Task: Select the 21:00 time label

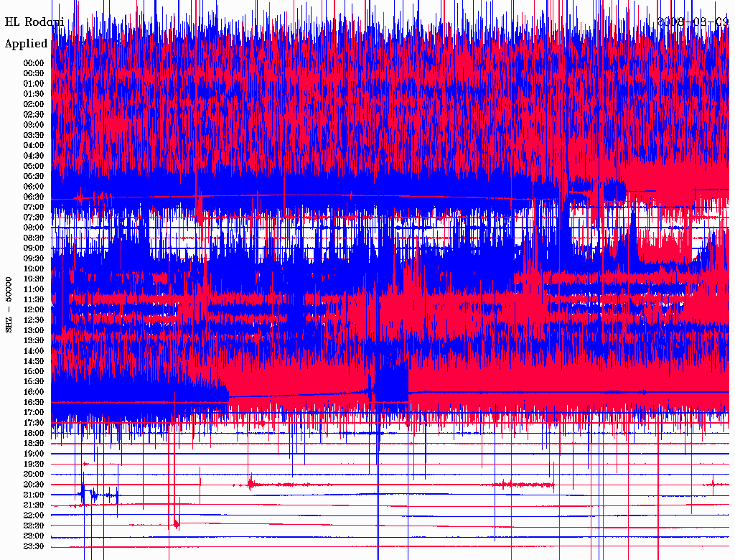Action: 34,495
